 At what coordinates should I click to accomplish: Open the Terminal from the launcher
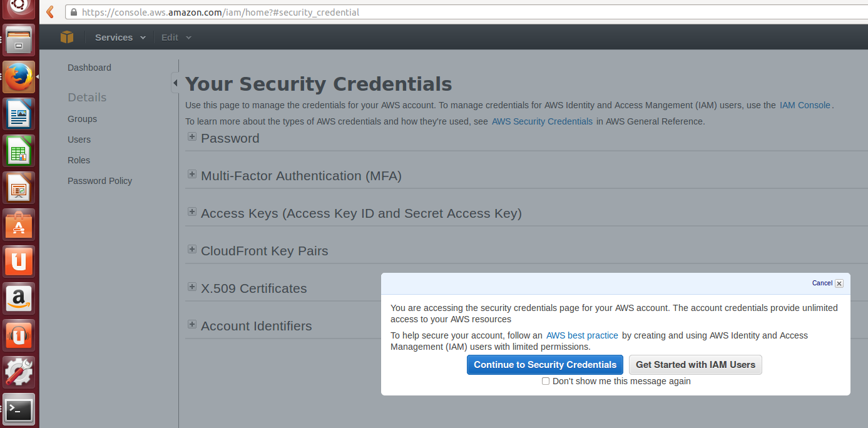click(x=19, y=409)
